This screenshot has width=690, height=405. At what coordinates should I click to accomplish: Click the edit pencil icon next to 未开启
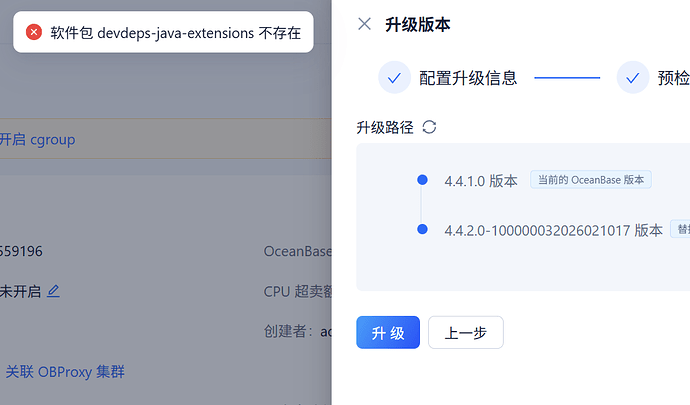(x=53, y=291)
